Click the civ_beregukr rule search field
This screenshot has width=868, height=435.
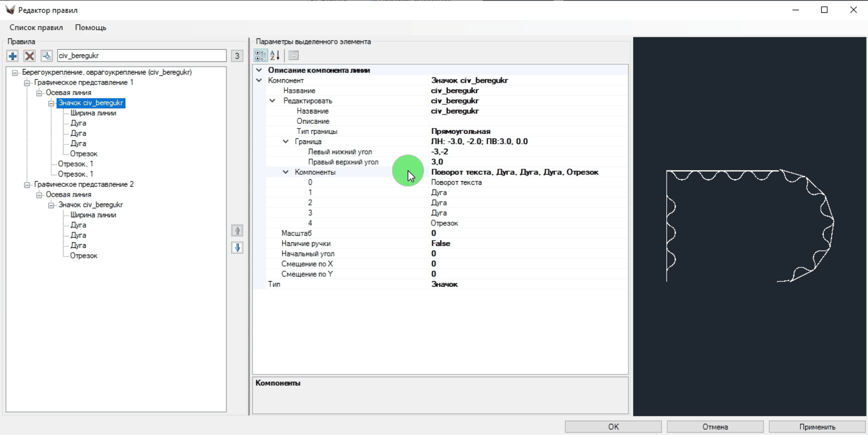142,56
